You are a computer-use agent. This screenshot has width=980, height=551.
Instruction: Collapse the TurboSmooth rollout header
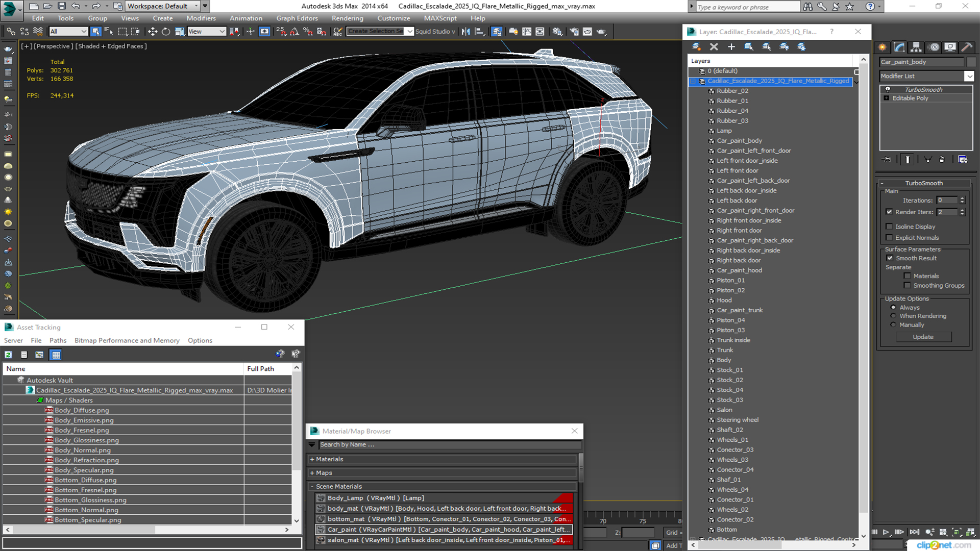pyautogui.click(x=923, y=183)
